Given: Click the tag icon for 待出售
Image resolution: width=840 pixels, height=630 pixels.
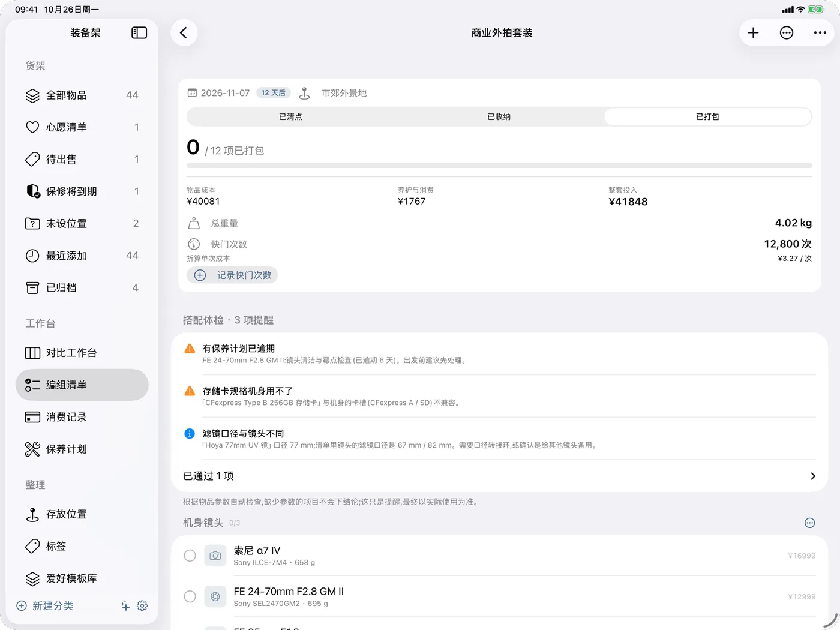Looking at the screenshot, I should click(x=32, y=160).
